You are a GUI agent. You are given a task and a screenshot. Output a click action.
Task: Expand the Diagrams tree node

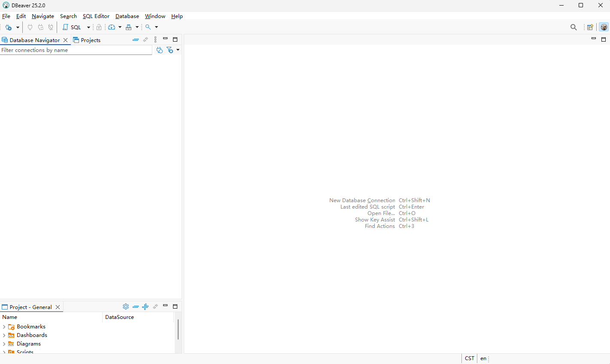pyautogui.click(x=4, y=344)
